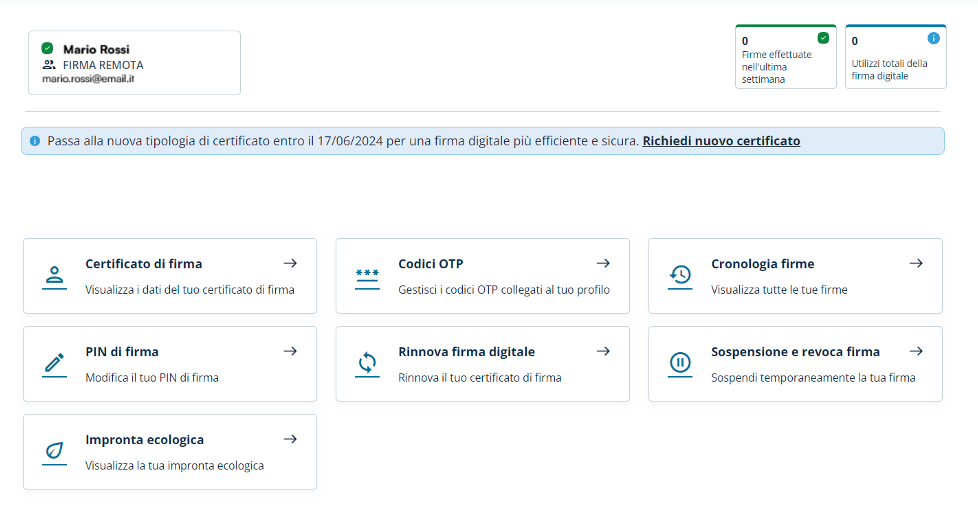Follow the arrow on Codici OTP card
The image size is (978, 523).
coord(603,263)
